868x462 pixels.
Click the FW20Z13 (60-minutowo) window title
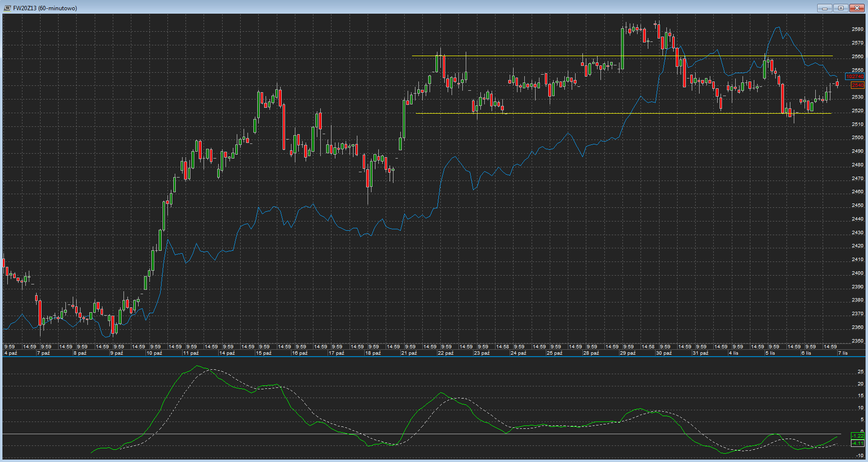coord(45,8)
